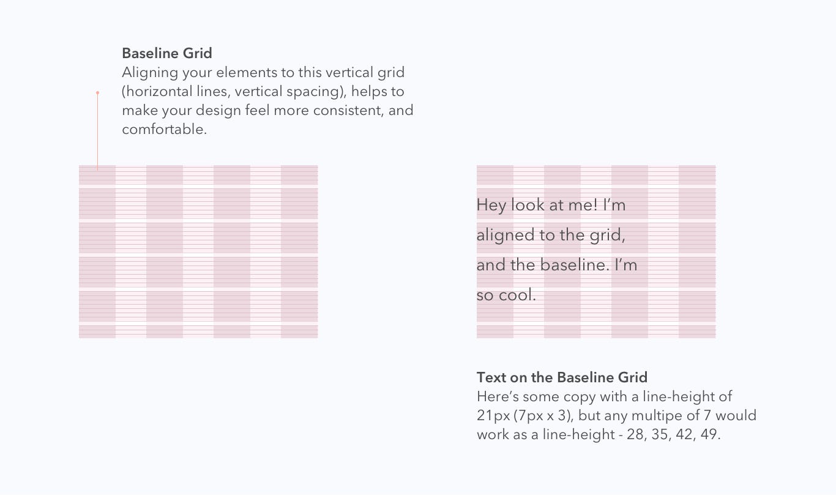This screenshot has height=504, width=836.
Task: Click the top row strip of the right grid
Action: click(596, 175)
